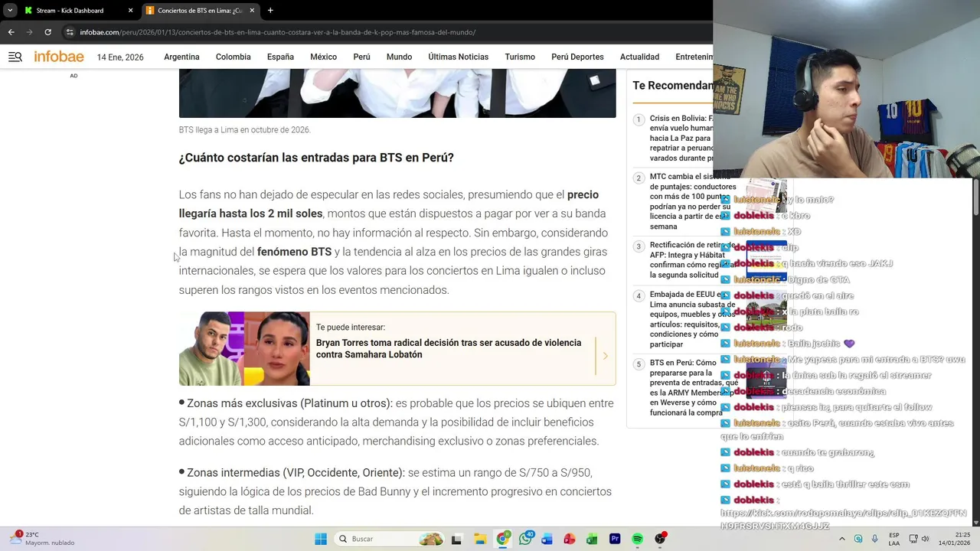Open File Explorer from taskbar

pos(479,539)
